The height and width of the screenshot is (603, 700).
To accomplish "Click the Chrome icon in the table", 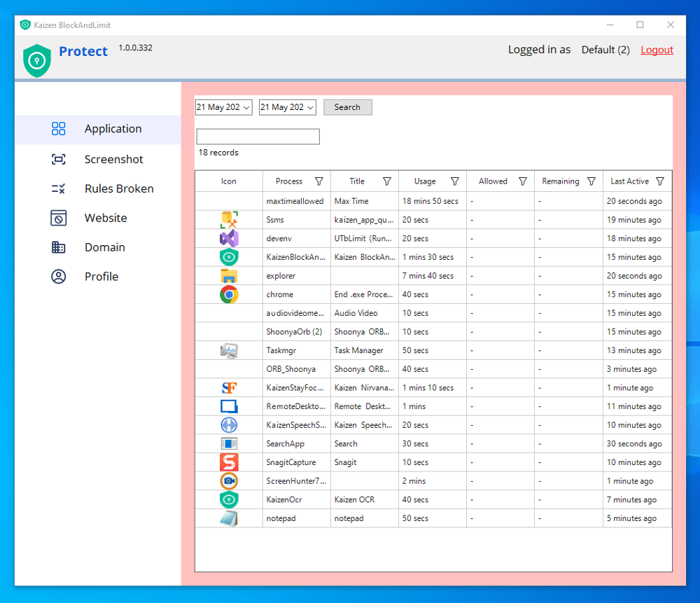I will click(229, 295).
